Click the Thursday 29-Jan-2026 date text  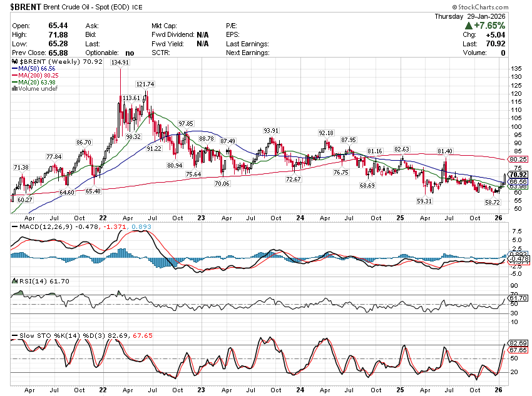point(489,16)
